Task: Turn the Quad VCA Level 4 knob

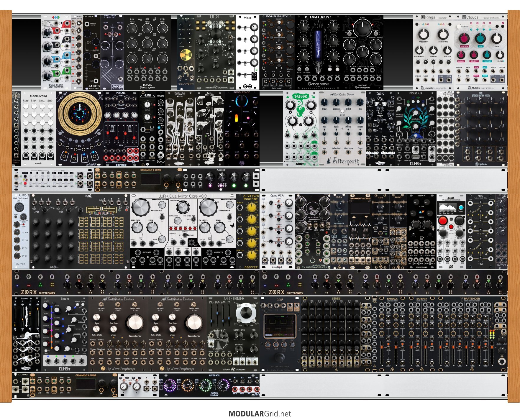Action: [289, 242]
